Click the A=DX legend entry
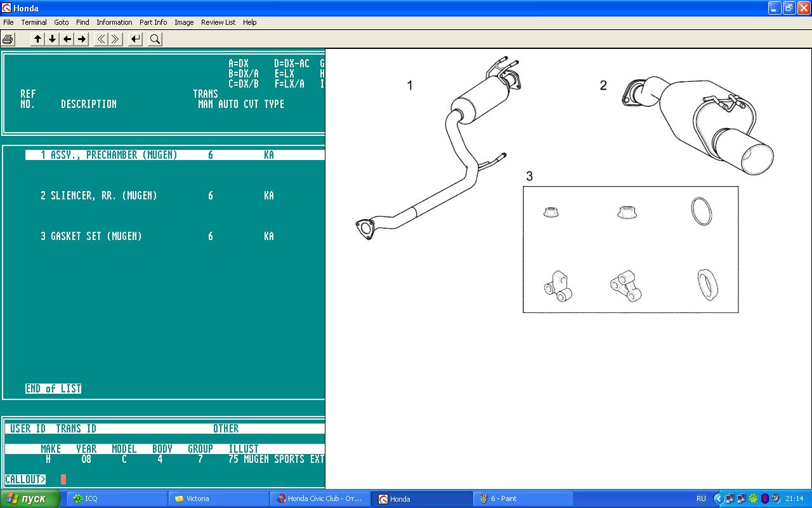The width and height of the screenshot is (812, 508). coord(239,63)
